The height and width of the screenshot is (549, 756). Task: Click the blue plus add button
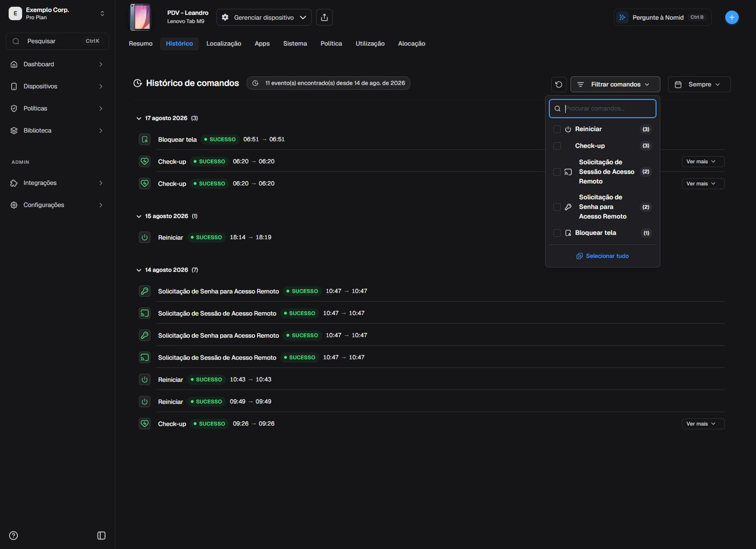731,17
